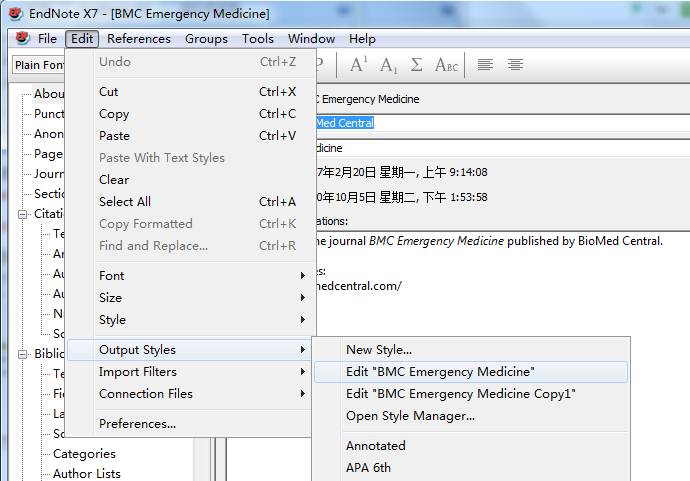
Task: Select the About this Style tree item
Action: coord(49,94)
